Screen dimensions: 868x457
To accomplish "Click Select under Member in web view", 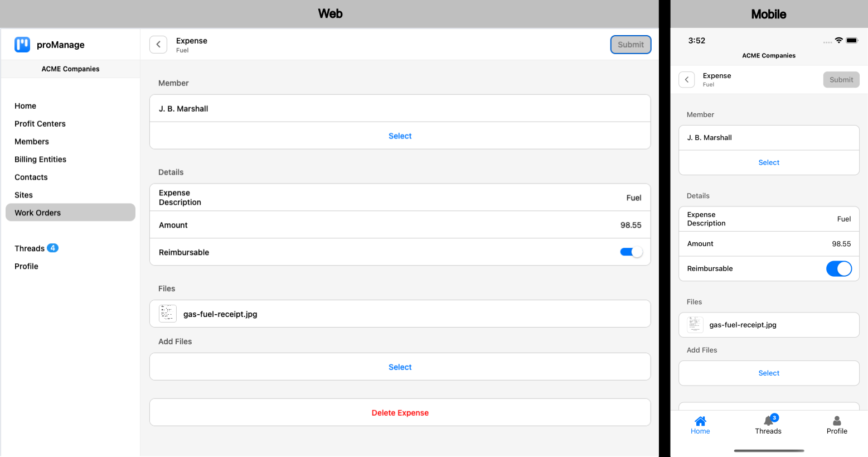I will tap(400, 136).
